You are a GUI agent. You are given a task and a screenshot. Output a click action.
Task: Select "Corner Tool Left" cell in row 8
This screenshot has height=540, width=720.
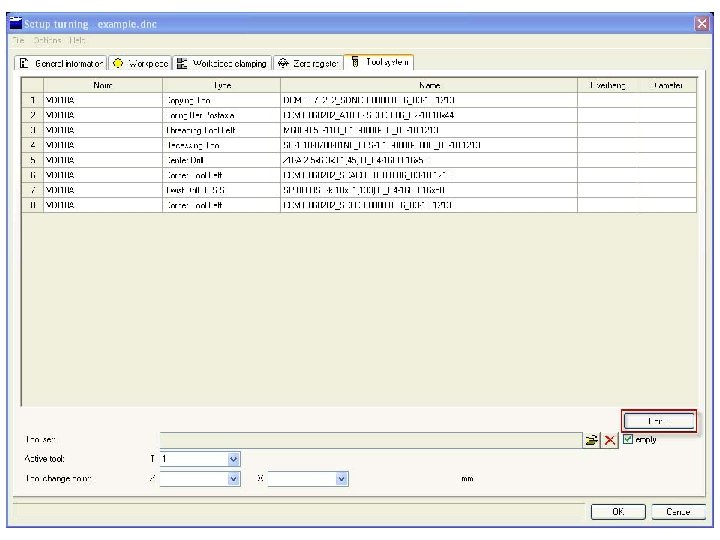(221, 205)
